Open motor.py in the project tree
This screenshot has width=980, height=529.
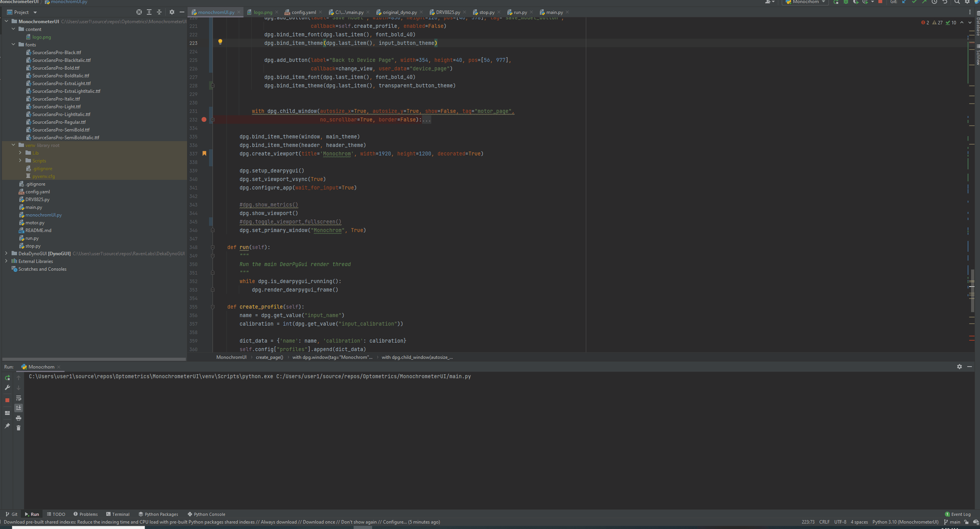tap(35, 223)
